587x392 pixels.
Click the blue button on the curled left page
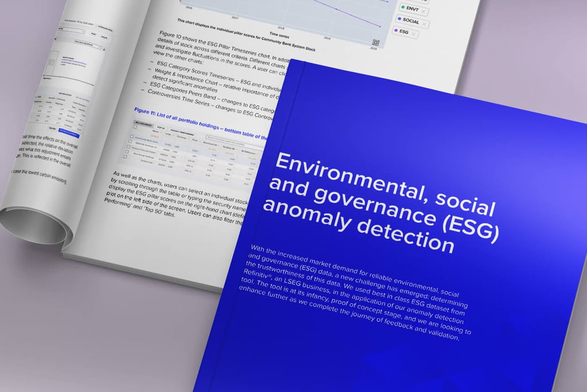(69, 133)
